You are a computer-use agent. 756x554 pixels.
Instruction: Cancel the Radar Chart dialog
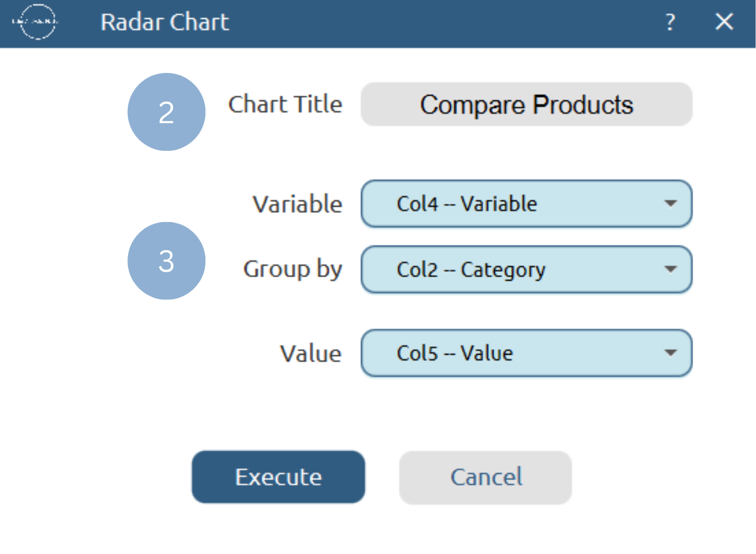pos(485,477)
